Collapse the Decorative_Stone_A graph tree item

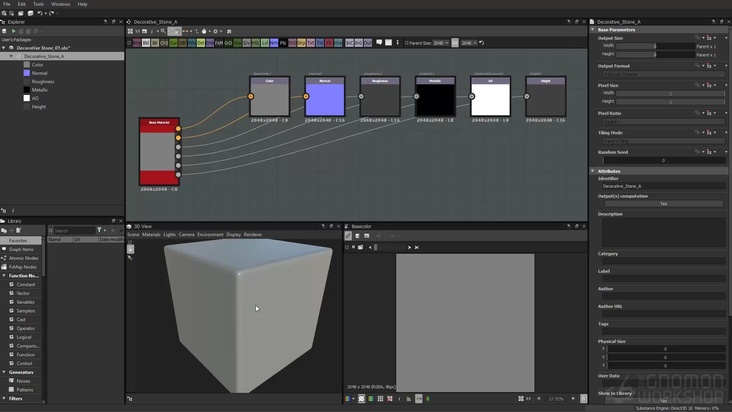pyautogui.click(x=12, y=56)
